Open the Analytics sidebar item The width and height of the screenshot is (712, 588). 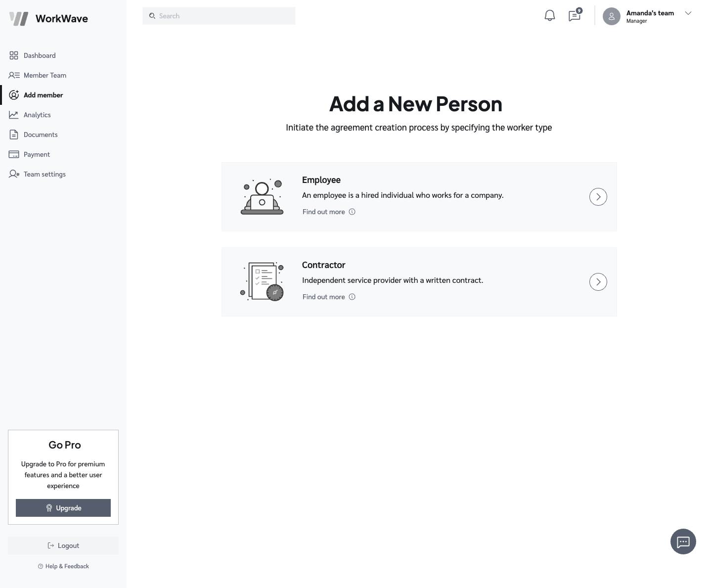click(37, 115)
